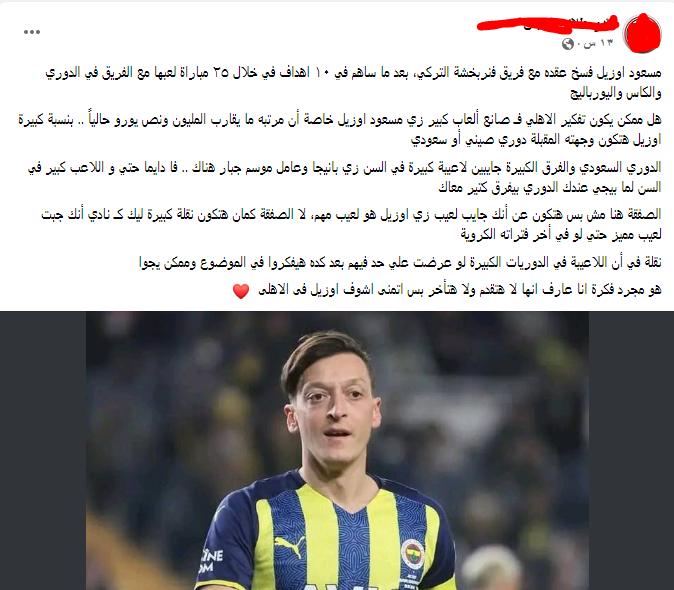The height and width of the screenshot is (590, 674).
Task: Click the line starting with نقلة في أن اللاعيبة
Action: pos(400,262)
